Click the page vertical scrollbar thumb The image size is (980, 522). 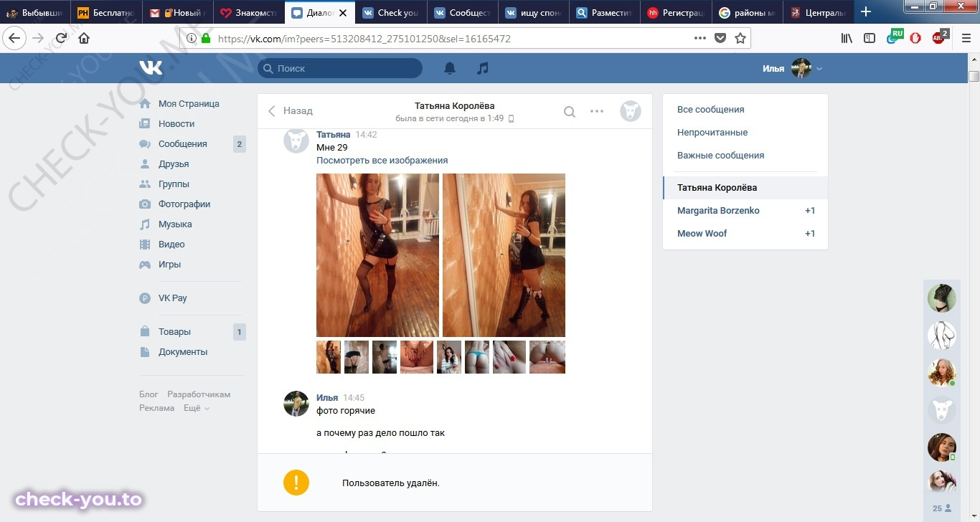tap(974, 77)
